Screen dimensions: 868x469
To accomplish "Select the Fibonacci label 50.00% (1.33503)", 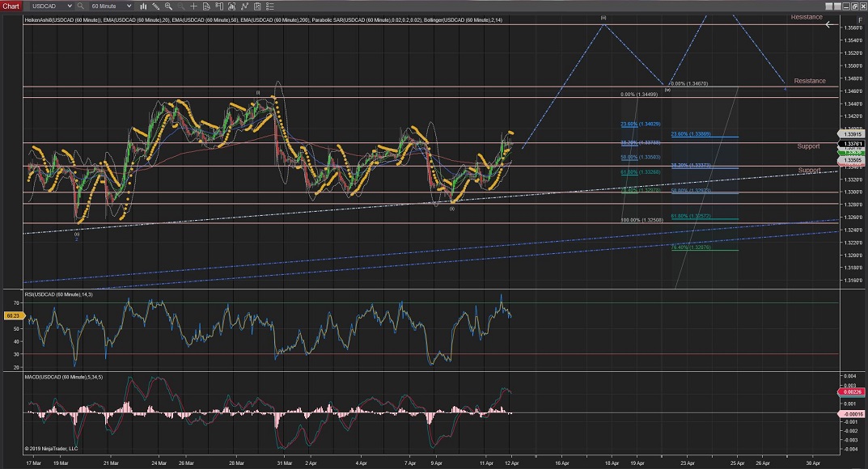I will 641,158.
